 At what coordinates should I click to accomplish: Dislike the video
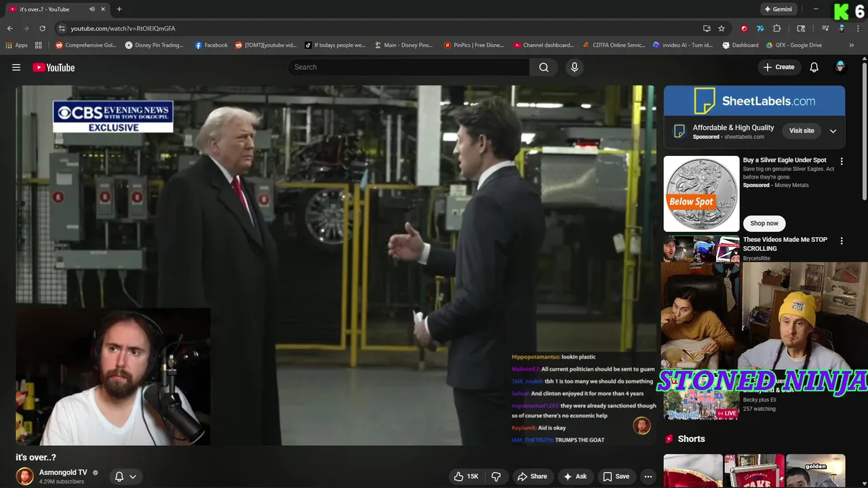496,476
